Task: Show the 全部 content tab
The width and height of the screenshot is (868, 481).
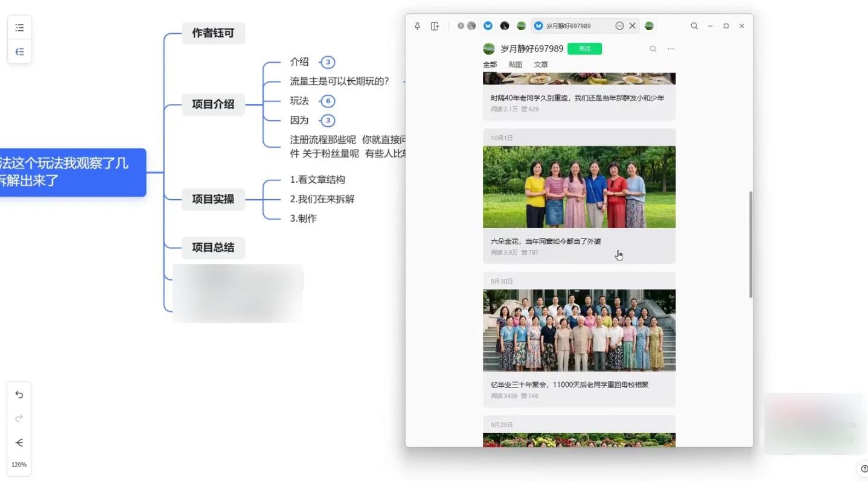Action: point(490,65)
